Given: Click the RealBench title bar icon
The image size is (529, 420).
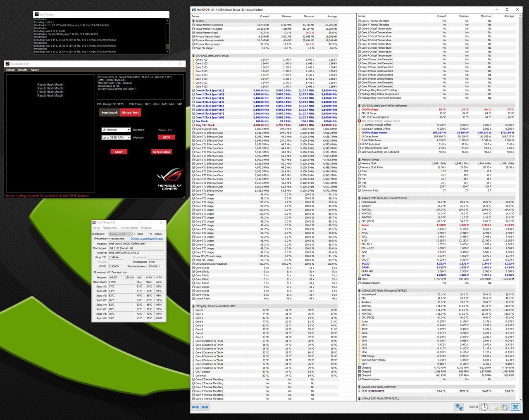Looking at the screenshot, I should (x=7, y=64).
